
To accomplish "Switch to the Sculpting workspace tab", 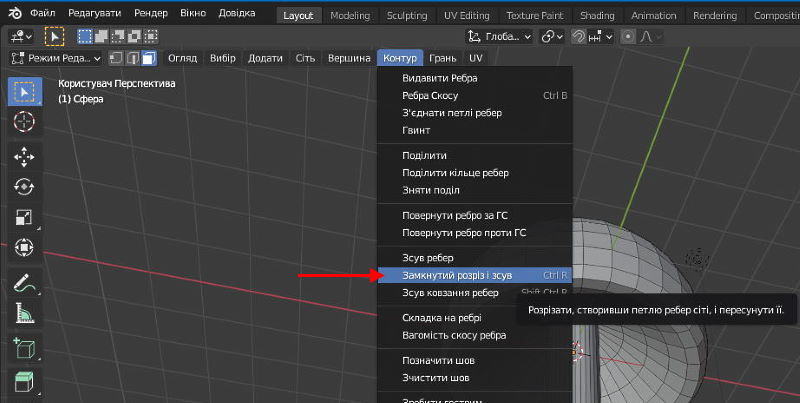I will coord(407,15).
